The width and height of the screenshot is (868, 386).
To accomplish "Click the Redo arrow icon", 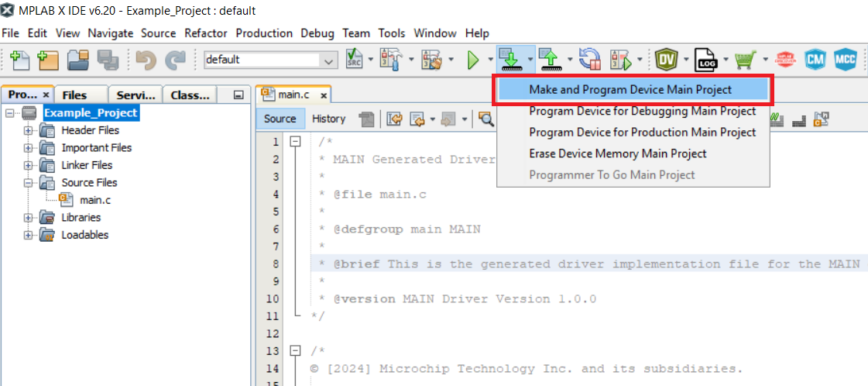I will pos(176,60).
